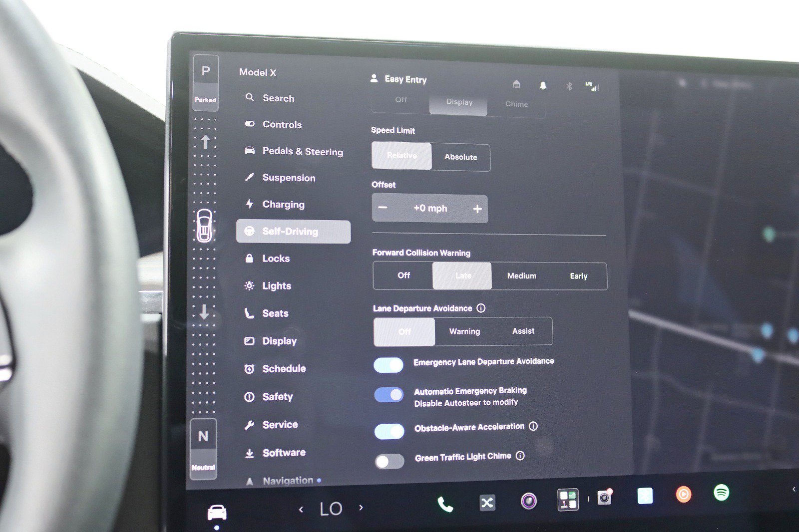Tap the car icon on gear strip

(204, 225)
